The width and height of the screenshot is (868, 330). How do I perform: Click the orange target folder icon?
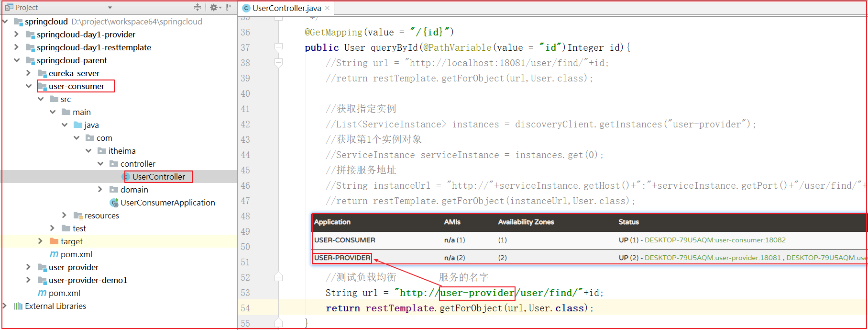point(54,241)
